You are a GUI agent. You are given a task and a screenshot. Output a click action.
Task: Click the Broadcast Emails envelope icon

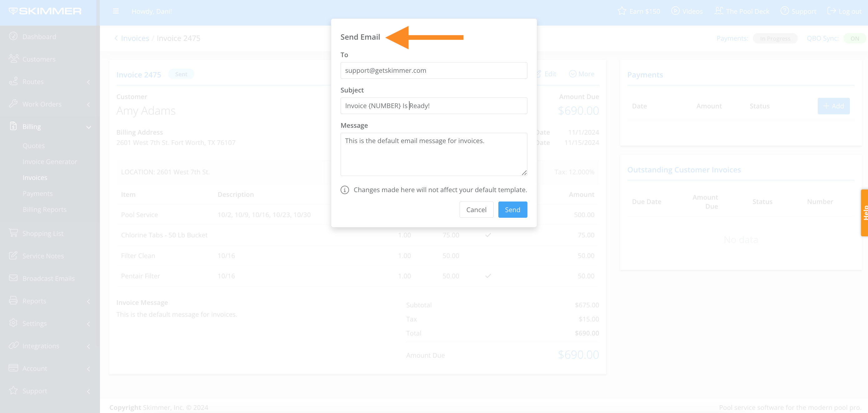13,278
